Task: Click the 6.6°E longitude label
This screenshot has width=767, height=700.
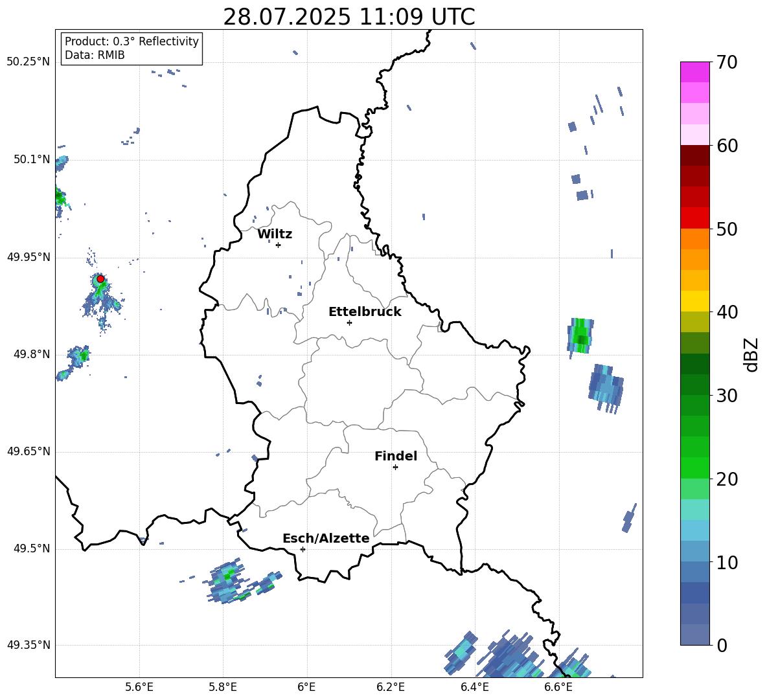Action: [x=558, y=687]
